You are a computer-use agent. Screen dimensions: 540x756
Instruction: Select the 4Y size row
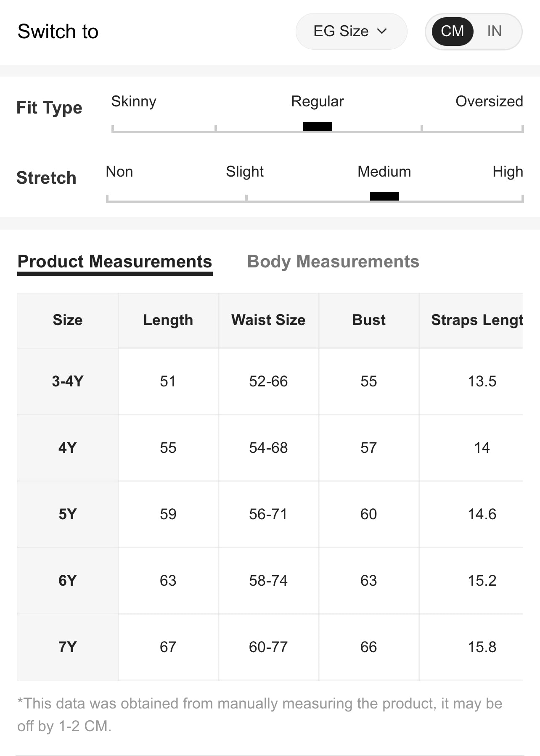[68, 448]
